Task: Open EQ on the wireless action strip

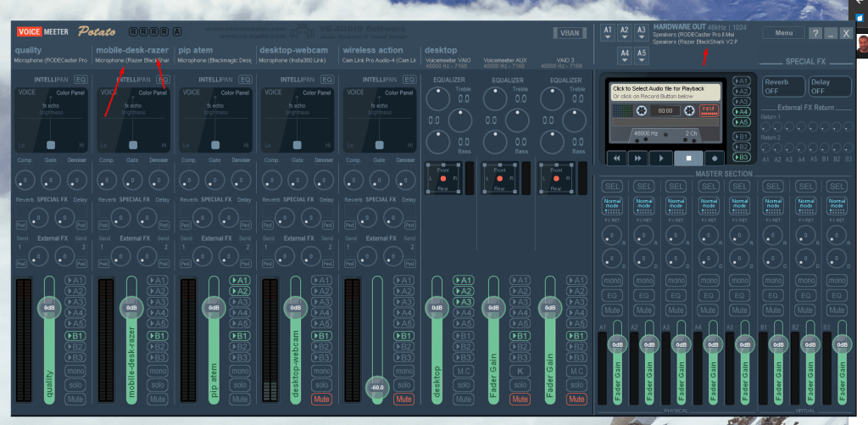Action: point(409,80)
